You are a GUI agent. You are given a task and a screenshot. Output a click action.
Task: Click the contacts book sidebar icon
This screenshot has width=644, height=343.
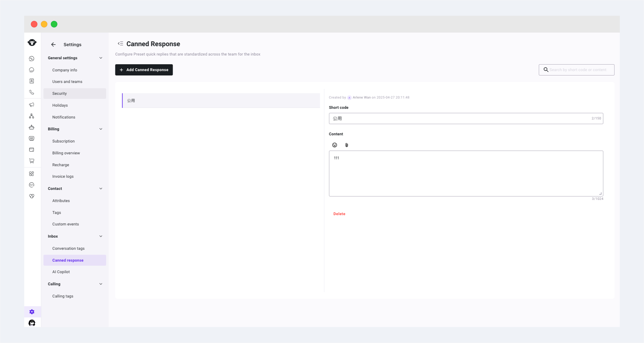[x=31, y=81]
